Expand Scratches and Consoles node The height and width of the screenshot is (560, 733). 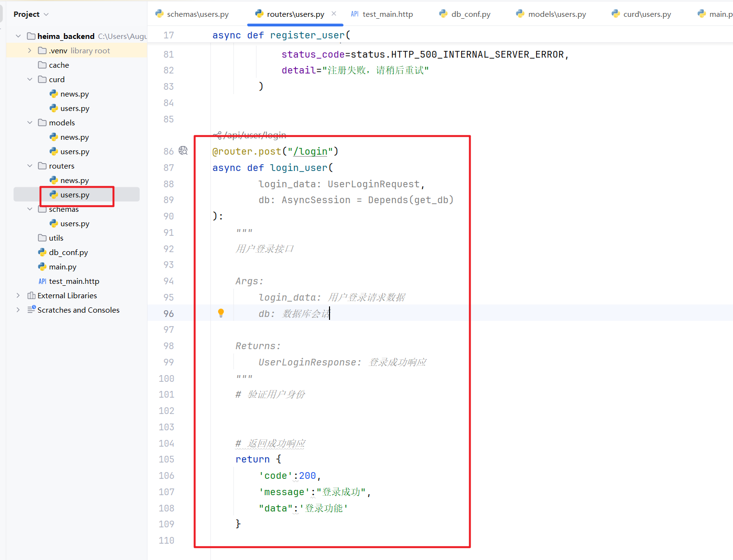click(18, 310)
